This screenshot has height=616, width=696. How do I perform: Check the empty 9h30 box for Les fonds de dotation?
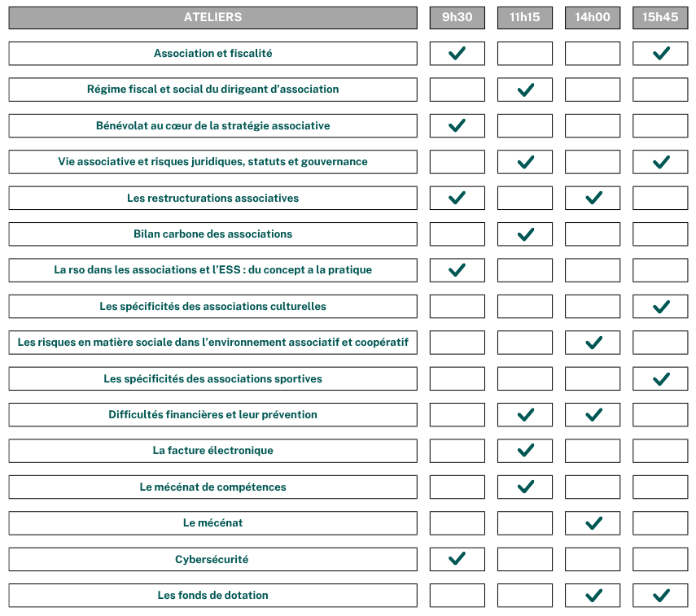[x=457, y=596]
